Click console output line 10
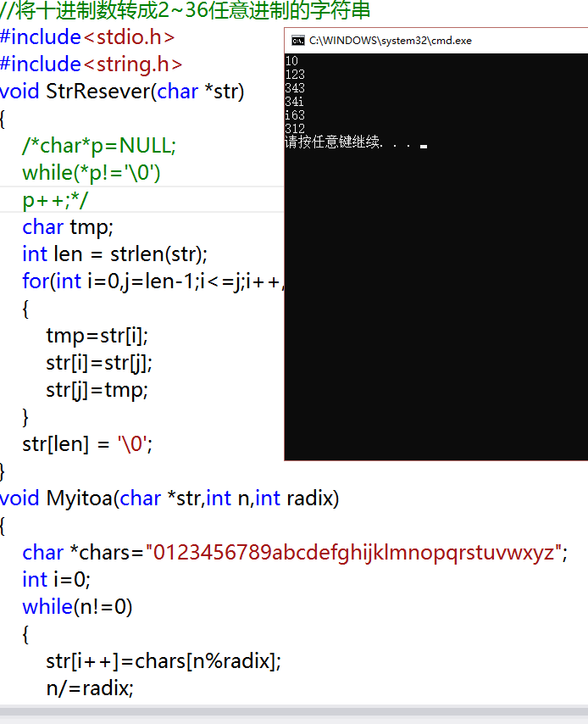588x724 pixels. 291,61
